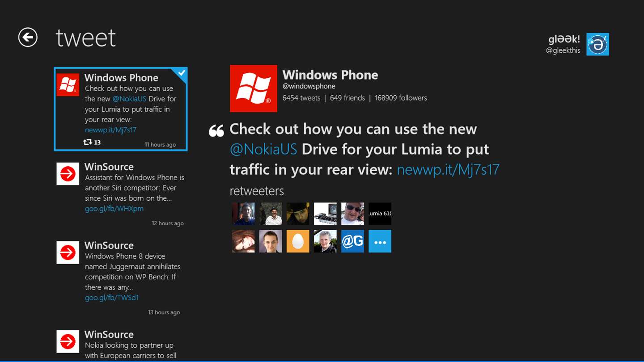This screenshot has width=644, height=362.
Task: Click the 12 hours ago timestamp
Action: pyautogui.click(x=168, y=223)
